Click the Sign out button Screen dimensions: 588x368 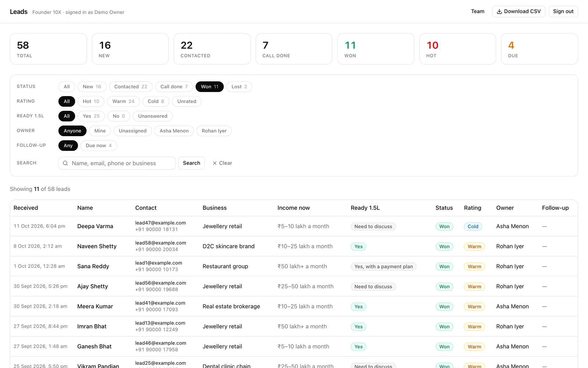pos(563,11)
